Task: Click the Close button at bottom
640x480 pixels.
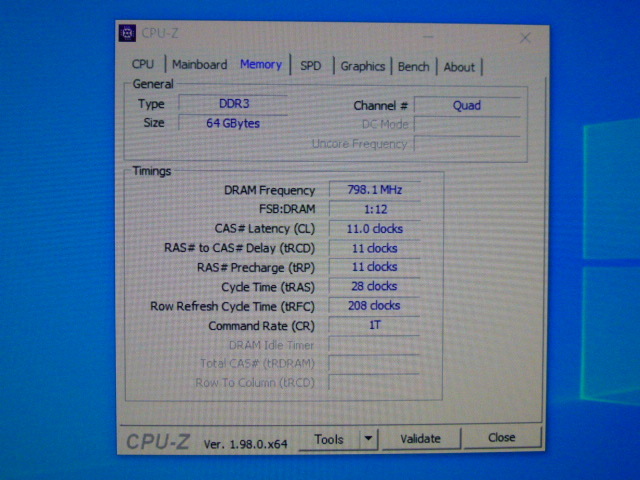Action: pos(502,438)
